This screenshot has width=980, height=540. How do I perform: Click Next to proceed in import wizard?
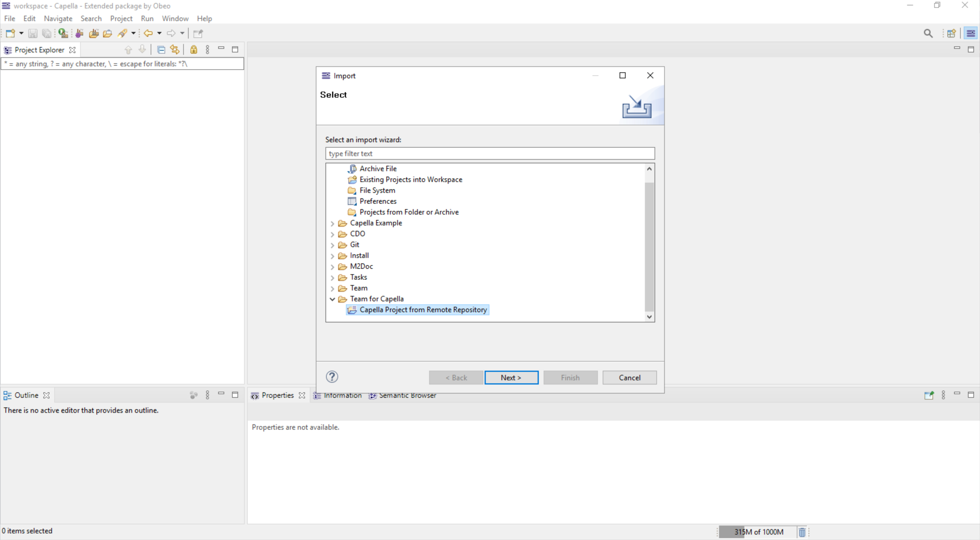tap(511, 377)
